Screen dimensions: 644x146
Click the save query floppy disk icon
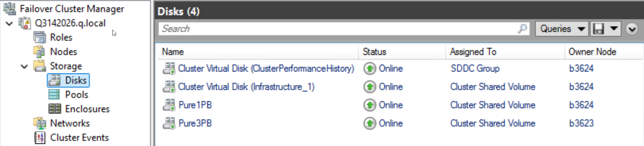[598, 29]
